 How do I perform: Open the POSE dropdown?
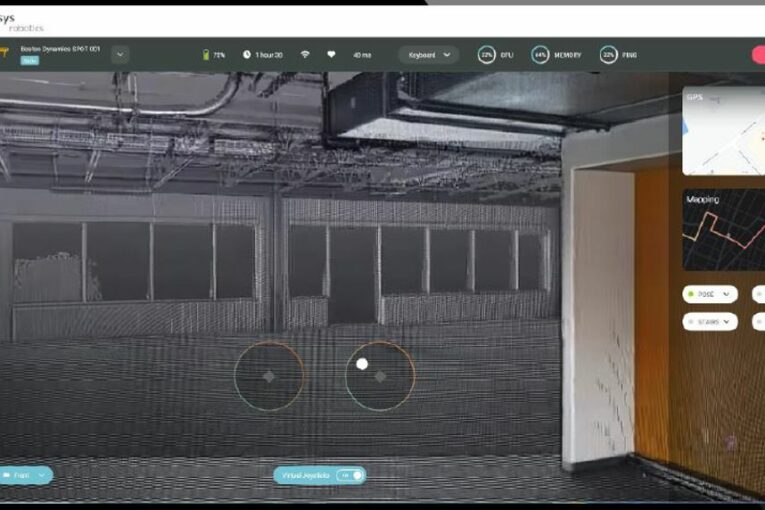(x=710, y=294)
